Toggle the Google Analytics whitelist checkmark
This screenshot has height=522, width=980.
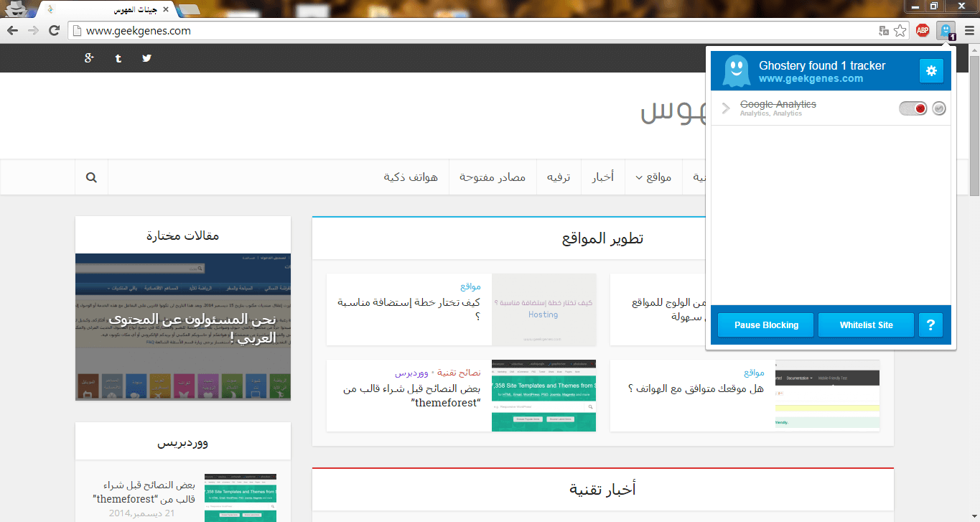(939, 108)
